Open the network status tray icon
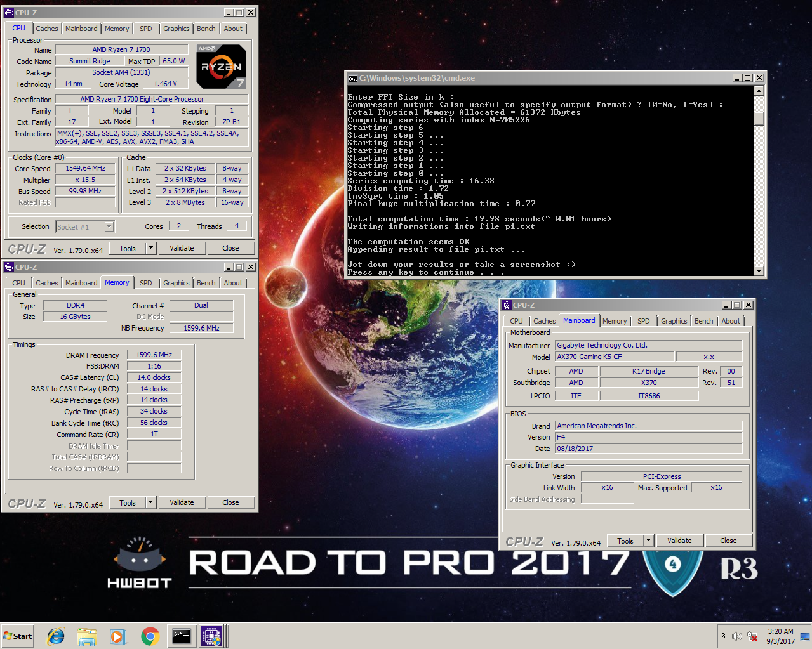The width and height of the screenshot is (812, 649). pyautogui.click(x=752, y=636)
